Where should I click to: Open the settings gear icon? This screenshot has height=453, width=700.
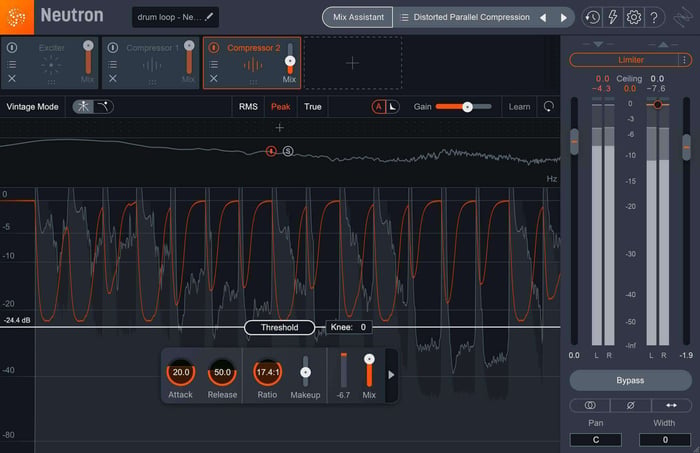(633, 17)
